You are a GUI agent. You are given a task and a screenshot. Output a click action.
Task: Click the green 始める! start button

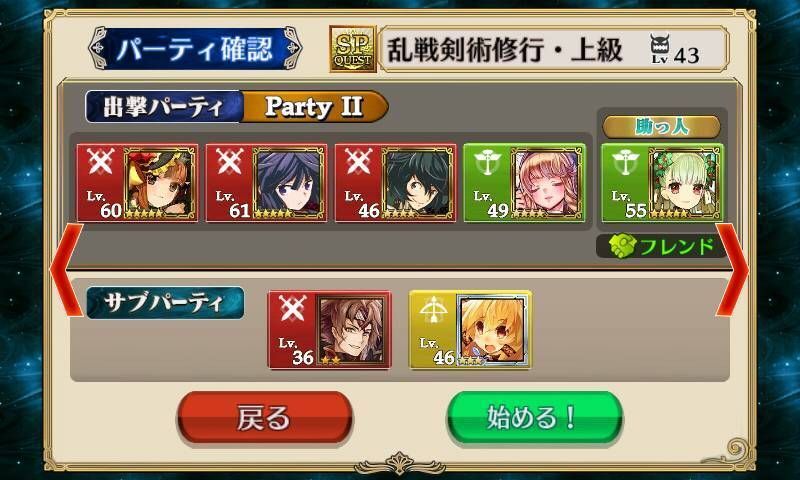pos(535,417)
